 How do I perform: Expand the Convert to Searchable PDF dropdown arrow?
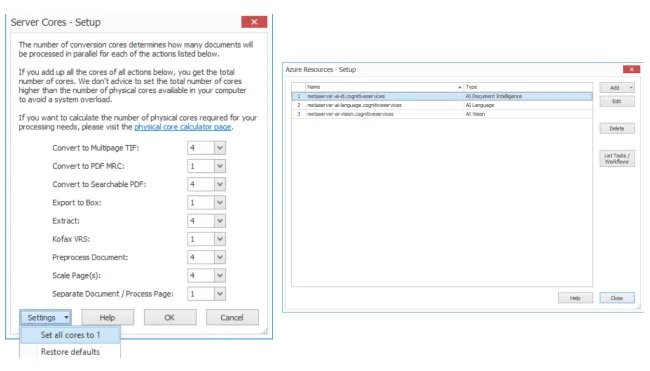[x=220, y=184]
